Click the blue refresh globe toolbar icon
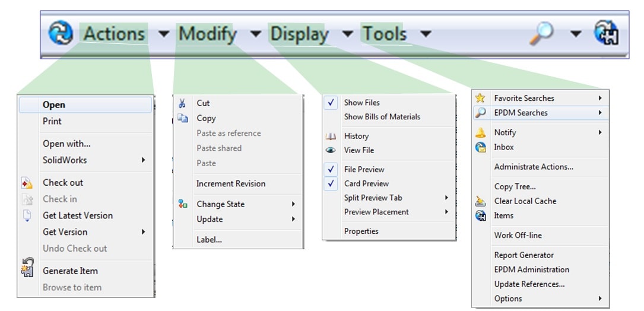 [61, 33]
